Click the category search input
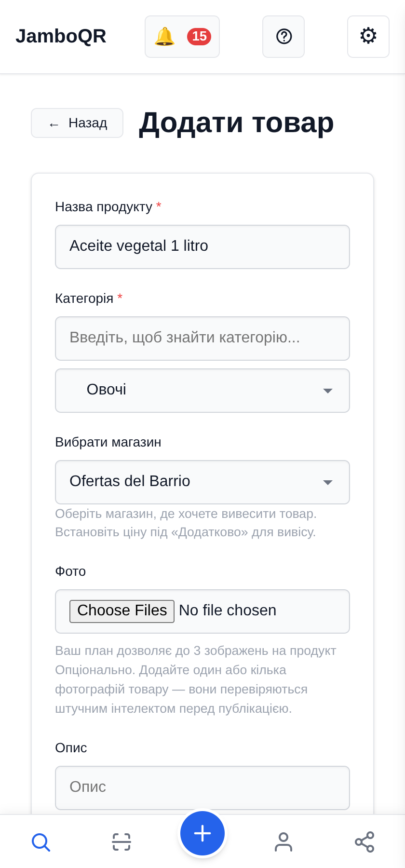This screenshot has height=868, width=405. tap(202, 339)
